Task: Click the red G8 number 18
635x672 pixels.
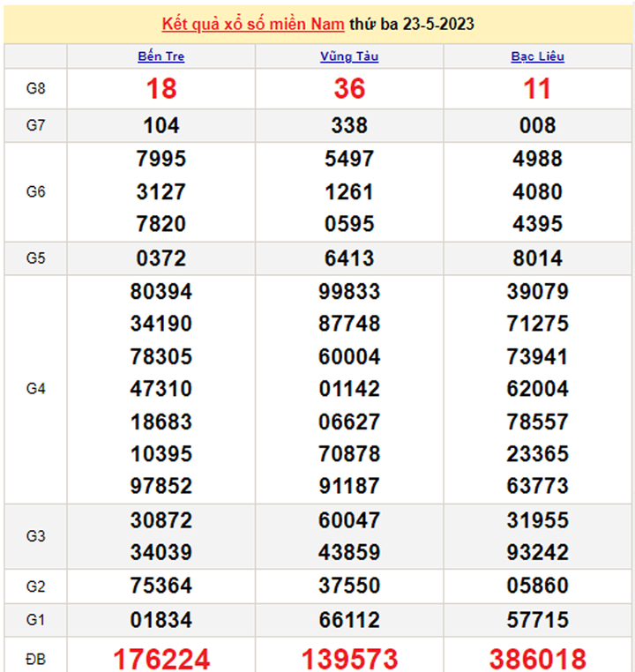Action: 161,89
